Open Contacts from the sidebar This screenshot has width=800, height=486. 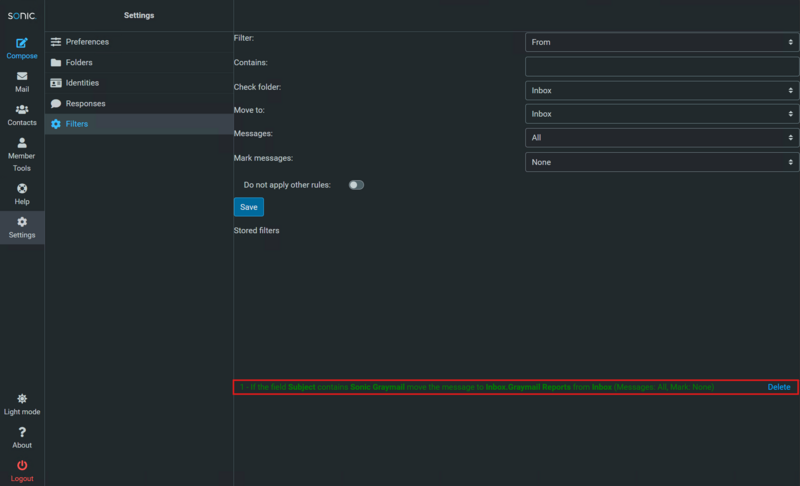[x=22, y=110]
